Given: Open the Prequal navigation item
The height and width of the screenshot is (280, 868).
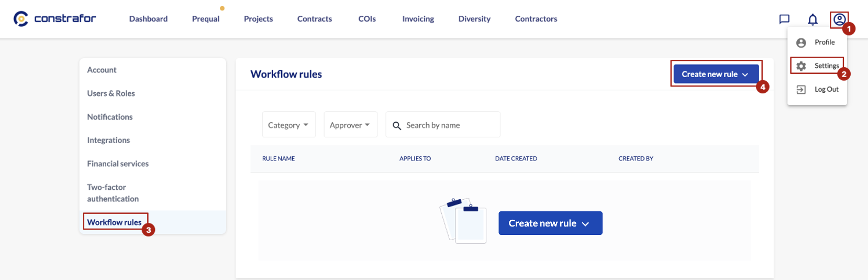Looking at the screenshot, I should point(206,19).
